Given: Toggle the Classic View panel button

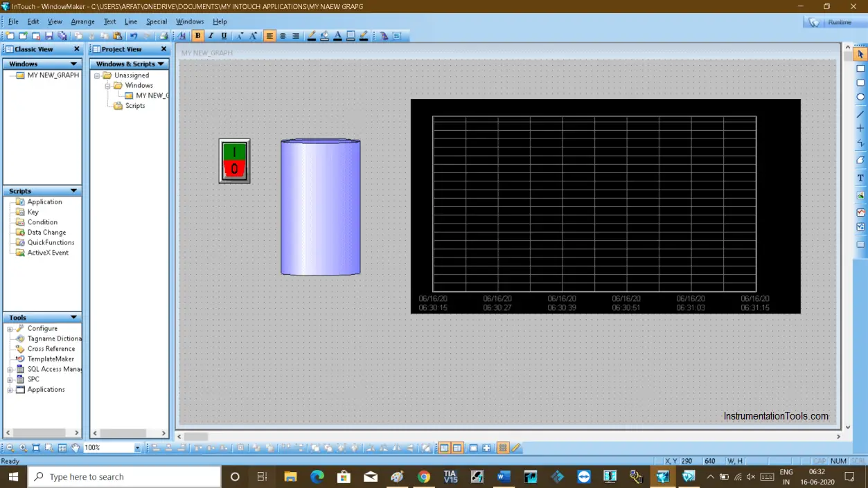Looking at the screenshot, I should tap(445, 448).
